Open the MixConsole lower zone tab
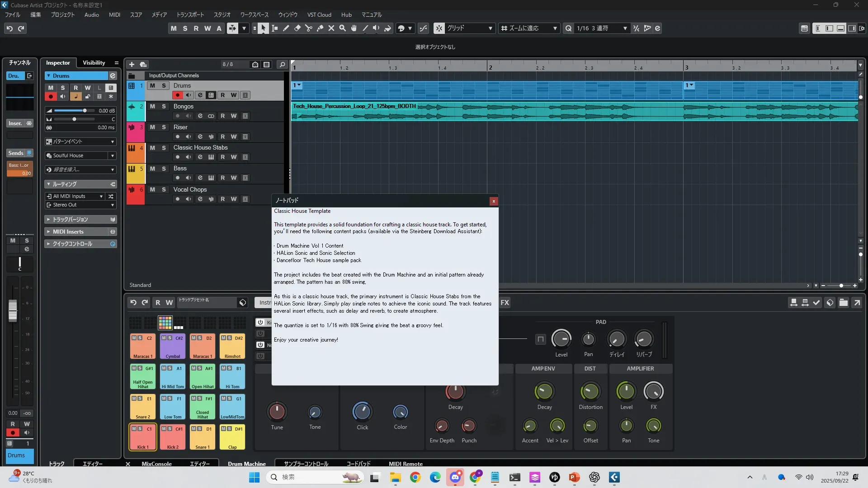868x488 pixels. (156, 464)
